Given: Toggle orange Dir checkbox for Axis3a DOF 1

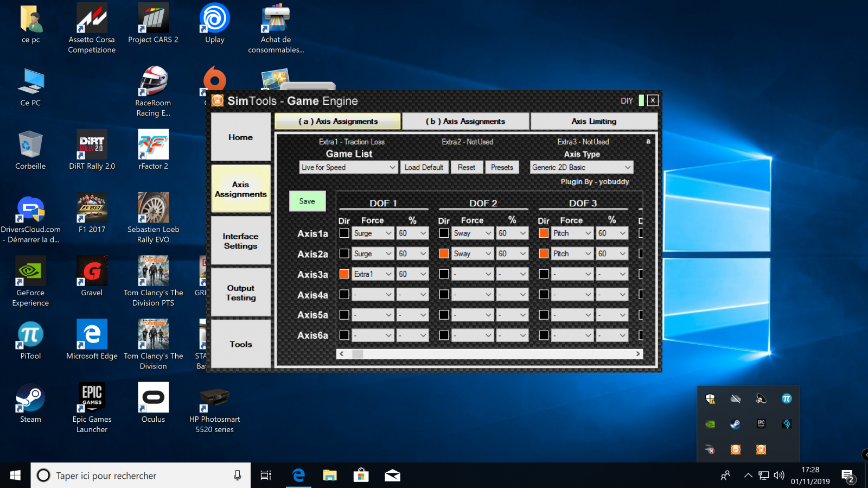Looking at the screenshot, I should pyautogui.click(x=344, y=274).
